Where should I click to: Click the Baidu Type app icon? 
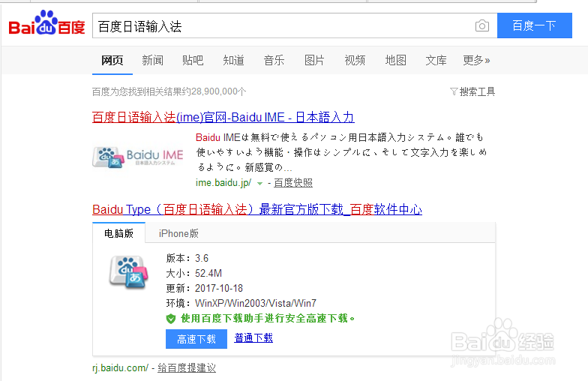click(x=129, y=273)
